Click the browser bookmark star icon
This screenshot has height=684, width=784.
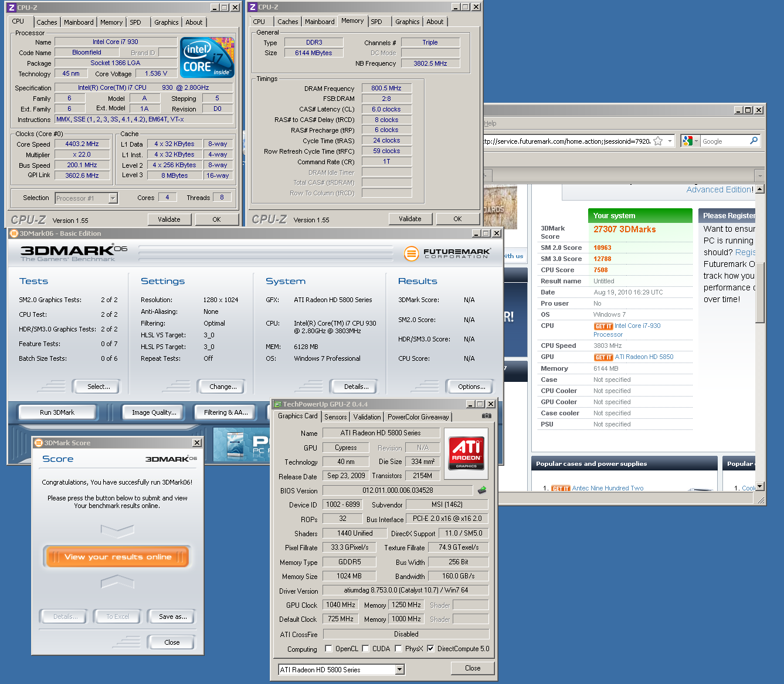(659, 141)
